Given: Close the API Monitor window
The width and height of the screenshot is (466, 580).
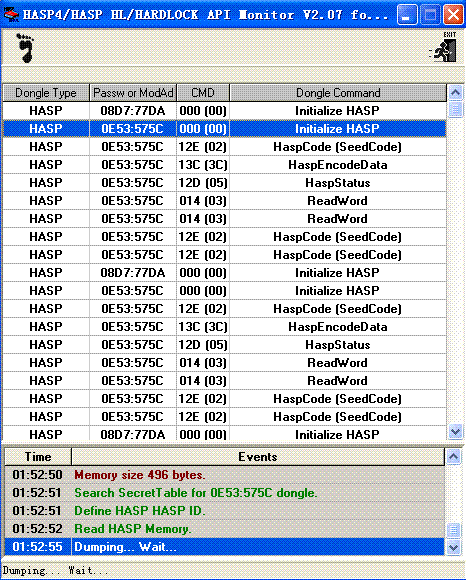Looking at the screenshot, I should [453, 15].
